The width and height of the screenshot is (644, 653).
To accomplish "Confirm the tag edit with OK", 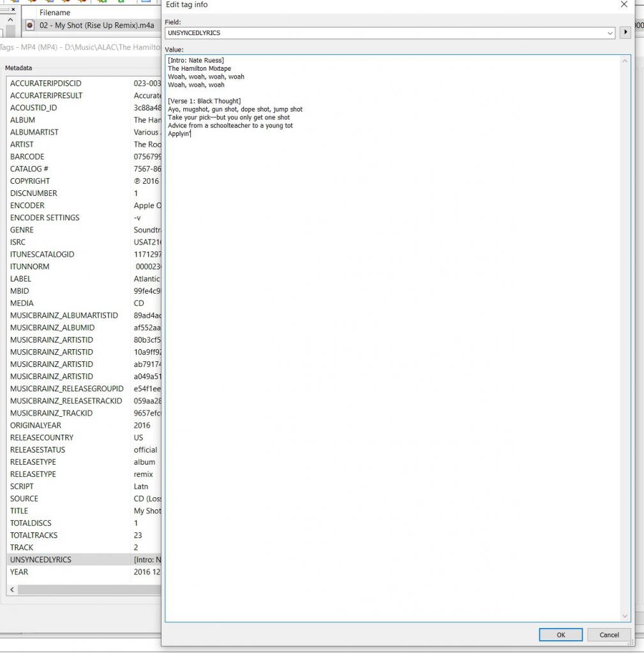I will (561, 634).
